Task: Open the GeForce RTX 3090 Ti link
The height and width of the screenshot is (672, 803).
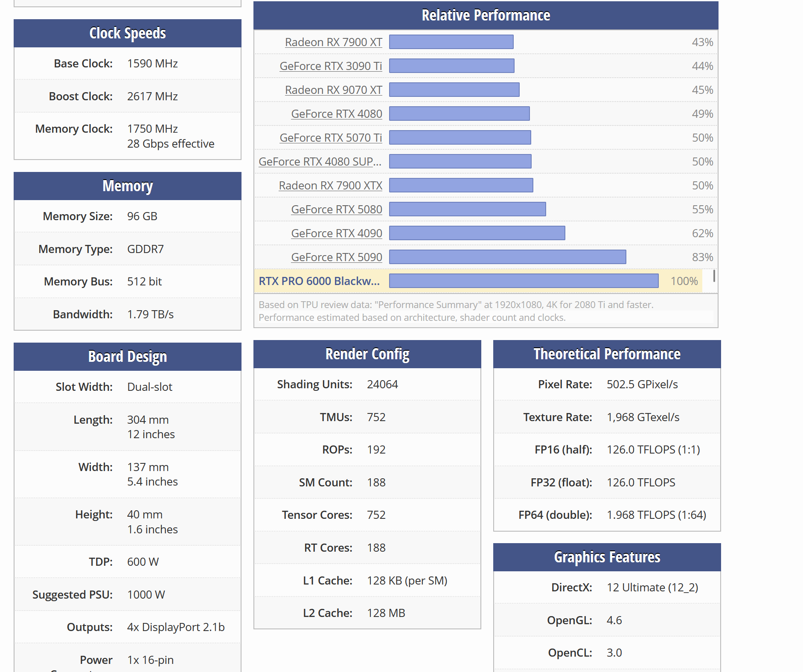Action: click(331, 66)
